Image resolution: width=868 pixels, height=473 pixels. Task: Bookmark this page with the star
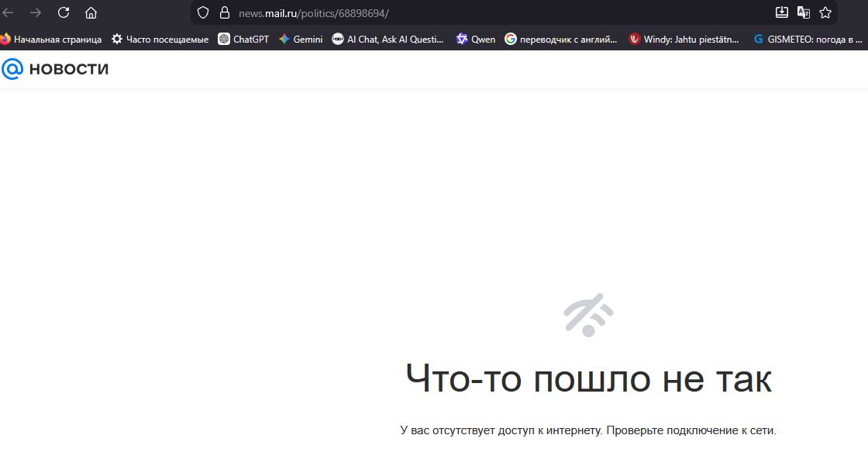(825, 12)
